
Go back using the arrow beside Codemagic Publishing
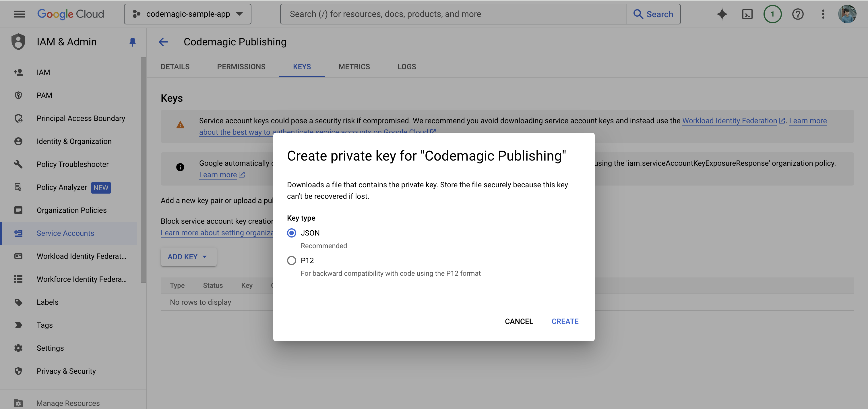[x=163, y=42]
